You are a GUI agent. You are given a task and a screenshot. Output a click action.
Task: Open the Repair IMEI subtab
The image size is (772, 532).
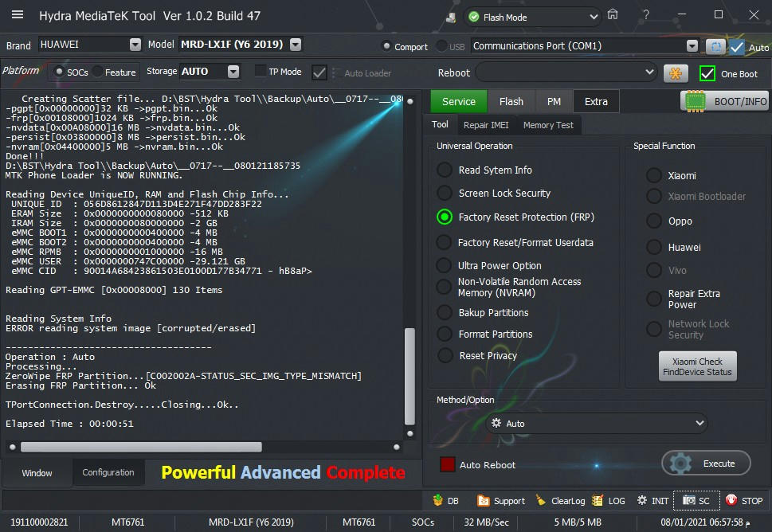486,125
